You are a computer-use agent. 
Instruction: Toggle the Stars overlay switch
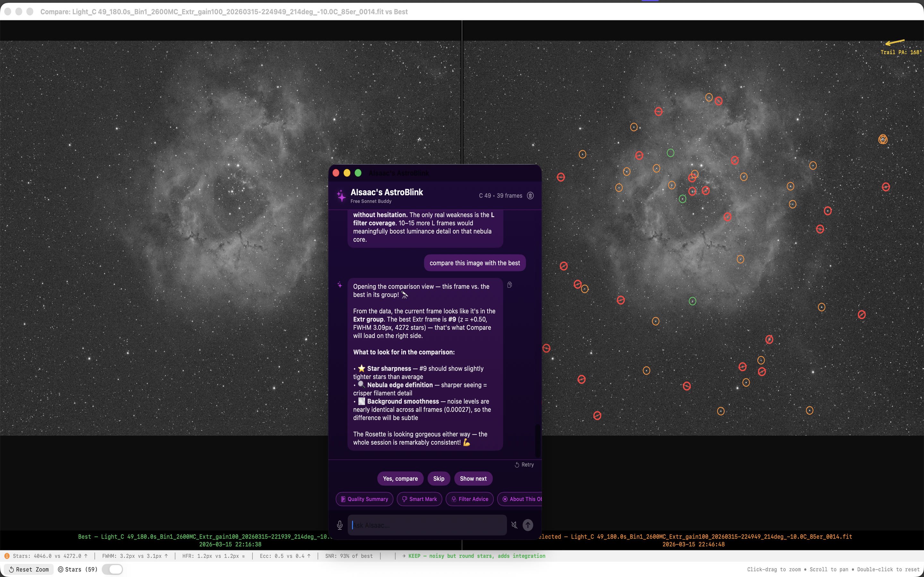(x=113, y=569)
